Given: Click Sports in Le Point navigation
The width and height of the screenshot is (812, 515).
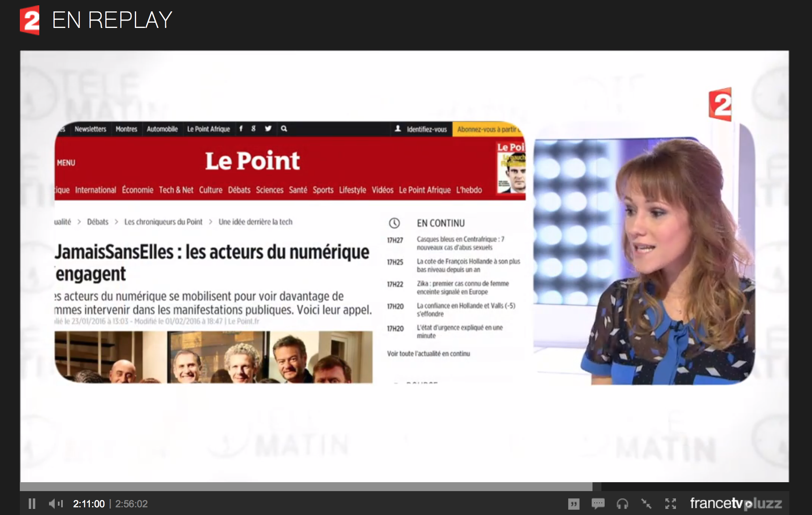Looking at the screenshot, I should point(323,190).
